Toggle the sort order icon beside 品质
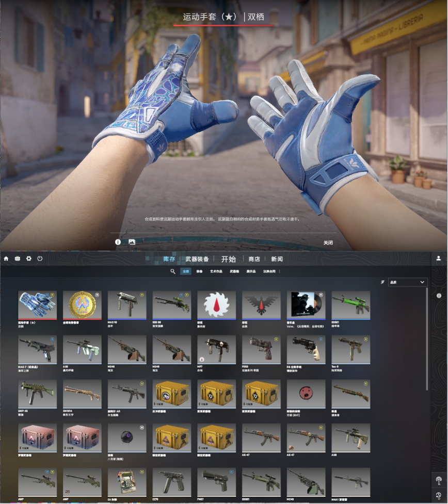448x504 pixels. (x=382, y=282)
